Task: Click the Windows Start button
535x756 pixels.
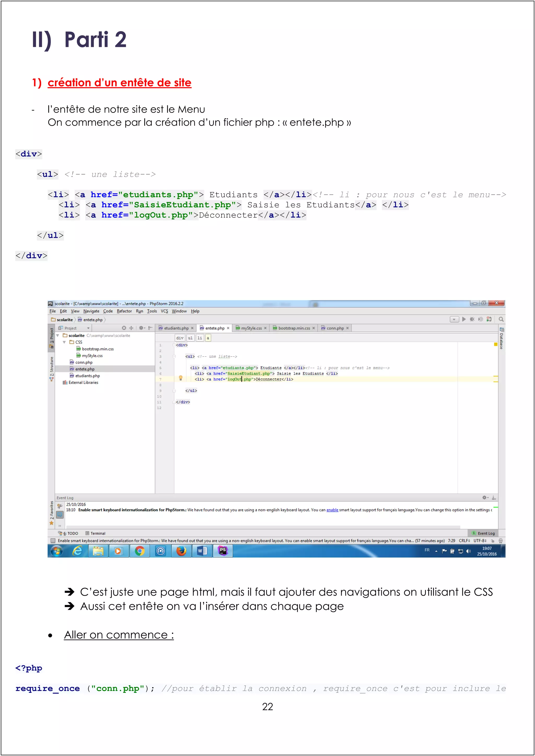Action: pyautogui.click(x=57, y=551)
